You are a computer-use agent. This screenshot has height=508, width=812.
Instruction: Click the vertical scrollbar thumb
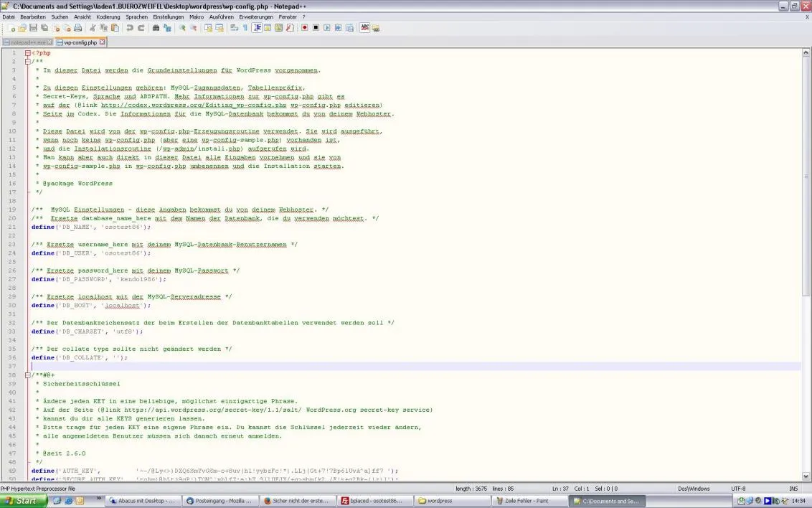pos(806,176)
